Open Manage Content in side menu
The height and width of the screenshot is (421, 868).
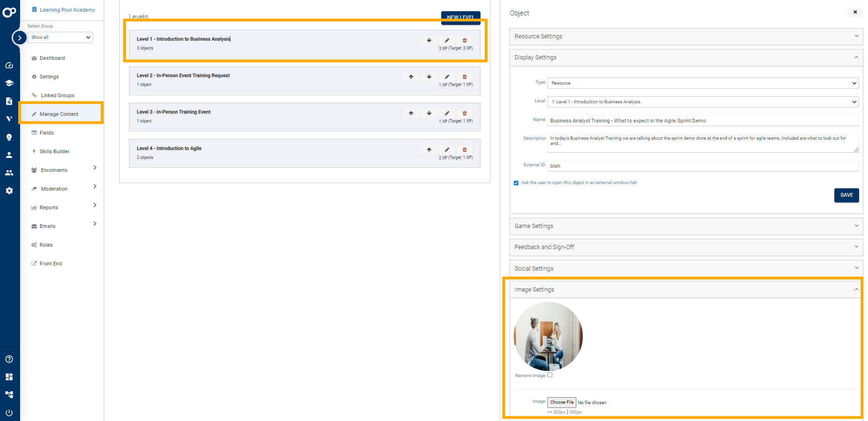[59, 114]
